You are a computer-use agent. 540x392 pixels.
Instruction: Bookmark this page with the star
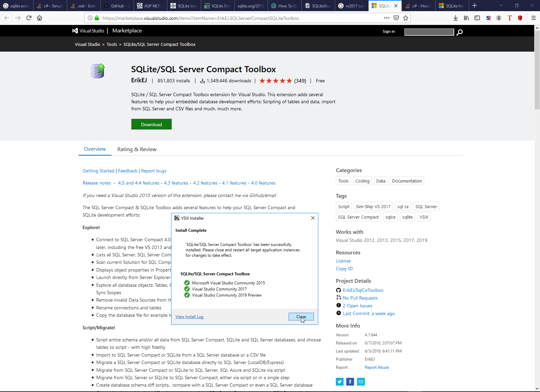point(406,18)
